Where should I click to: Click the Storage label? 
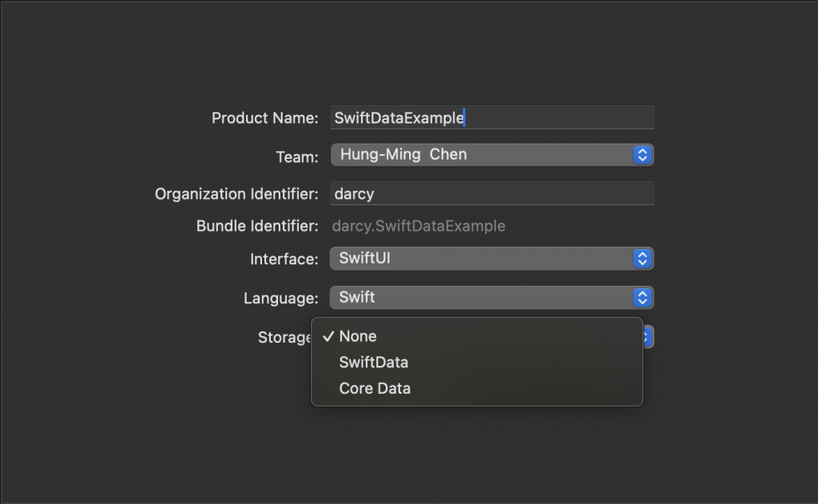(284, 338)
